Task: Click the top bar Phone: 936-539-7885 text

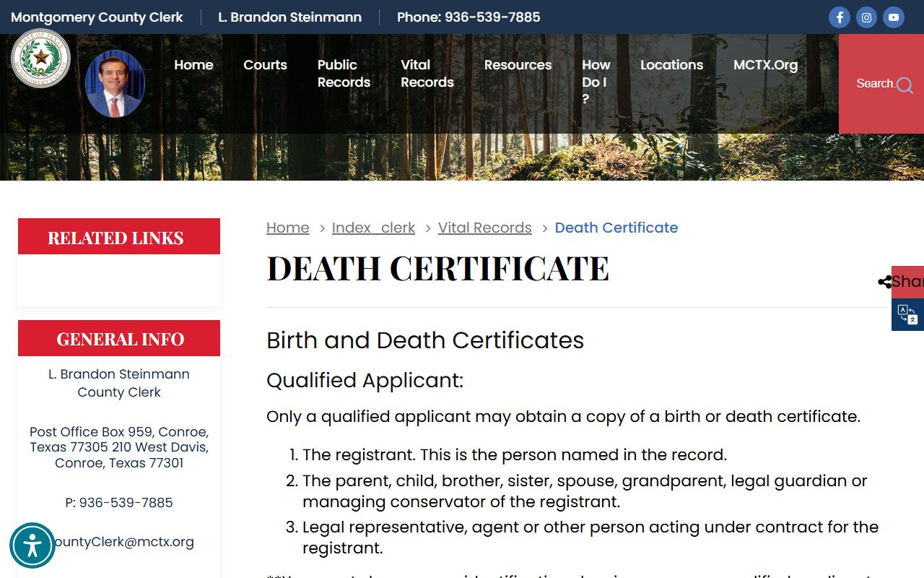Action: pos(468,17)
